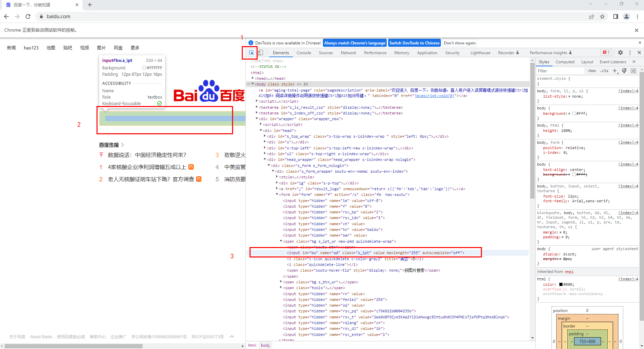Add a new style rule
The width and height of the screenshot is (644, 349).
point(615,71)
